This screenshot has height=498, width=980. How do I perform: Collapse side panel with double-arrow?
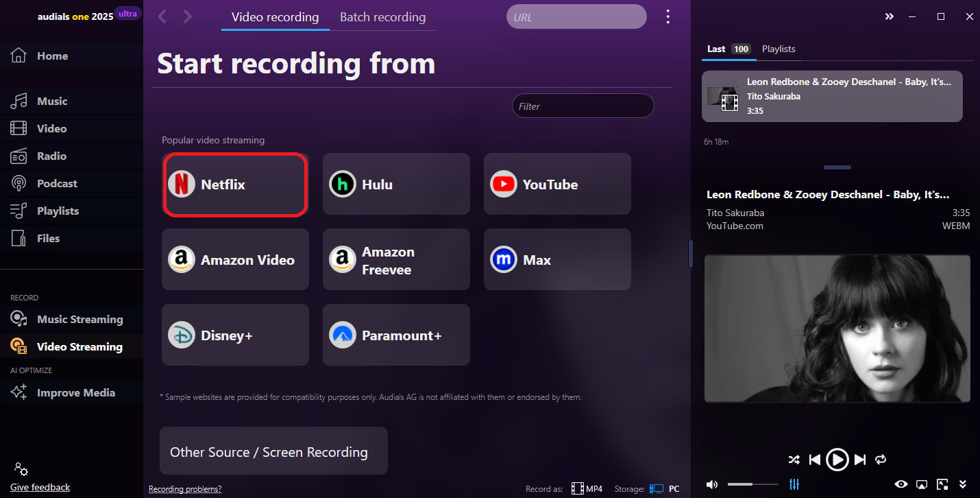[x=890, y=16]
